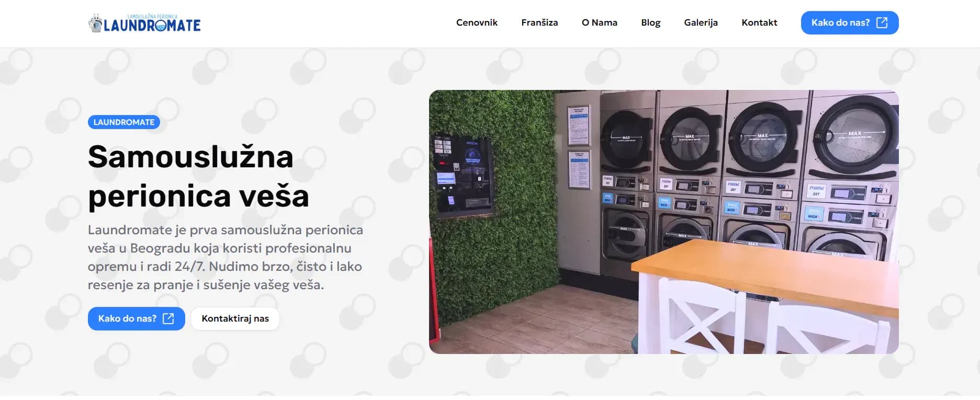Click the wooden table in the hero photo
Screen dimensions: 980x400
pyautogui.click(x=765, y=275)
